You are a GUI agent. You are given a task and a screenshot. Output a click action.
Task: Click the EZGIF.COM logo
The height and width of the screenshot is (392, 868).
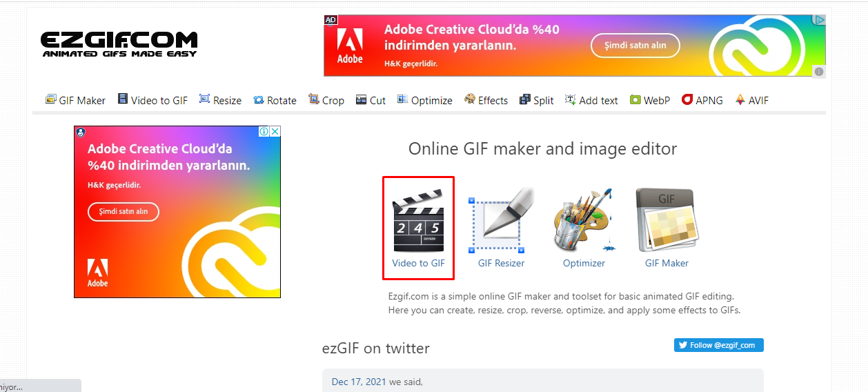tap(119, 44)
